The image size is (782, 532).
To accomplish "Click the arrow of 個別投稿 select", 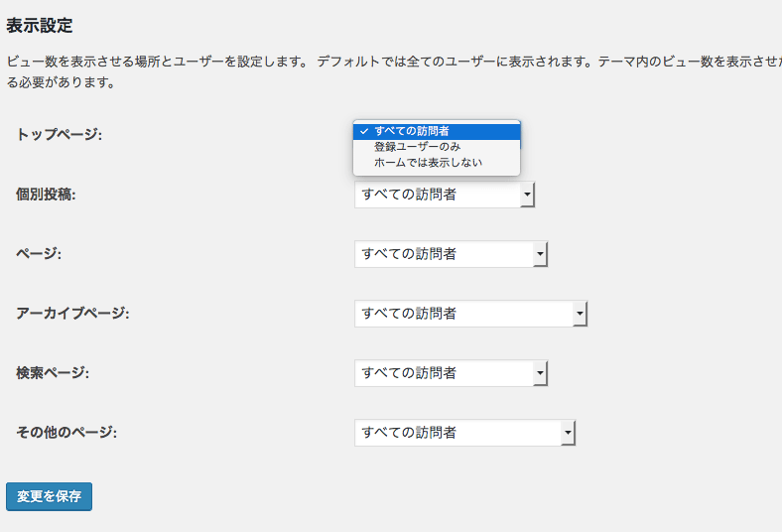I will pyautogui.click(x=527, y=195).
